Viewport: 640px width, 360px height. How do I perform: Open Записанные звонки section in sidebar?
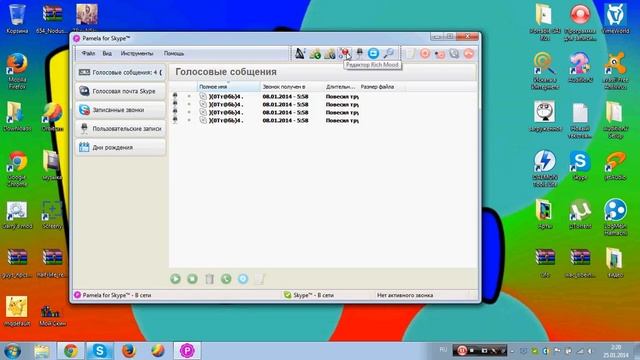coord(120,110)
